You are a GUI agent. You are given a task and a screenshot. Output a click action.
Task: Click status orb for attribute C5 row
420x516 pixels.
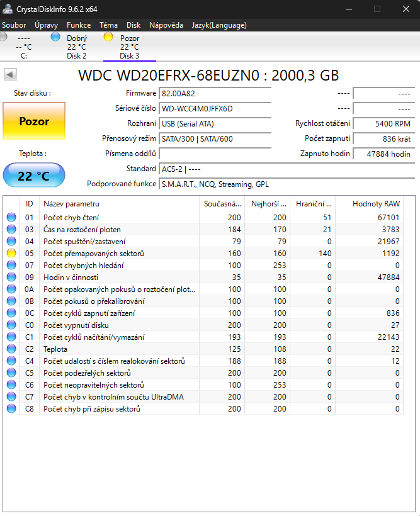tap(11, 373)
